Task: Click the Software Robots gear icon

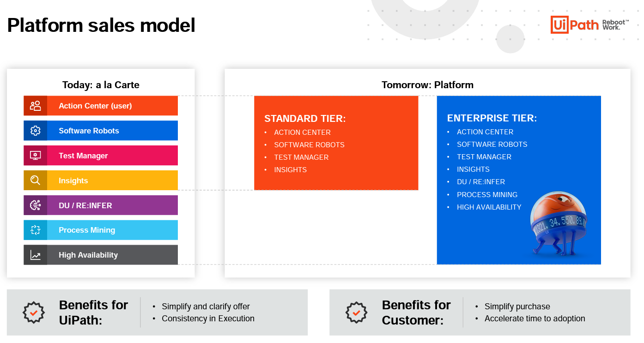Action: tap(35, 131)
